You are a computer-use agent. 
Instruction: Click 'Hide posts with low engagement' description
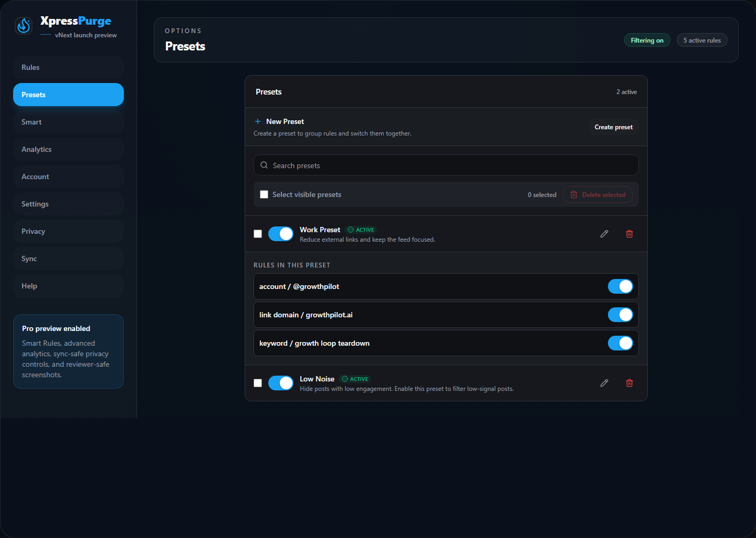407,389
